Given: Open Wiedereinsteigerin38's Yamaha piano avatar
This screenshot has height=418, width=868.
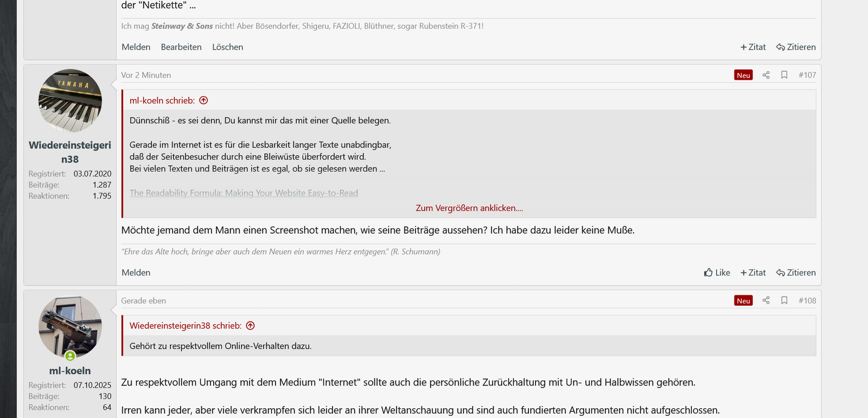Looking at the screenshot, I should [x=70, y=100].
